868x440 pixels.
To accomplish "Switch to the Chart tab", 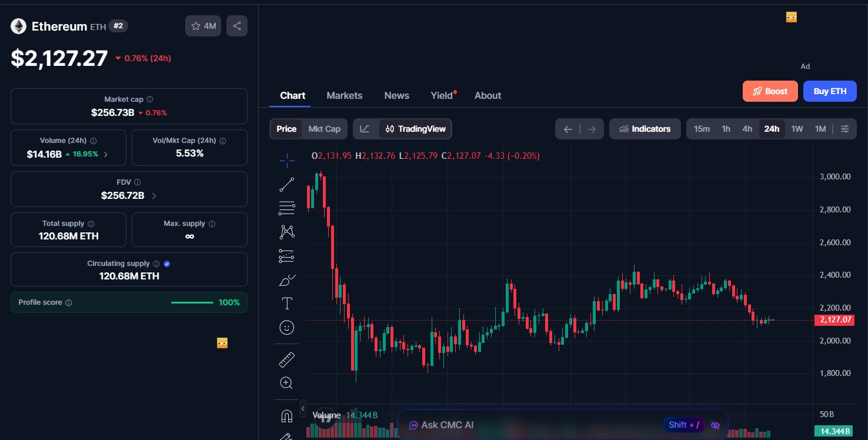I will 293,95.
